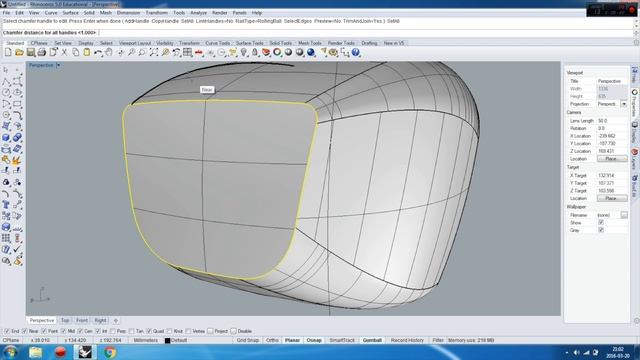Click the light bulb Hide/Show icon
Image resolution: width=640 pixels, height=360 pixels.
(x=244, y=52)
